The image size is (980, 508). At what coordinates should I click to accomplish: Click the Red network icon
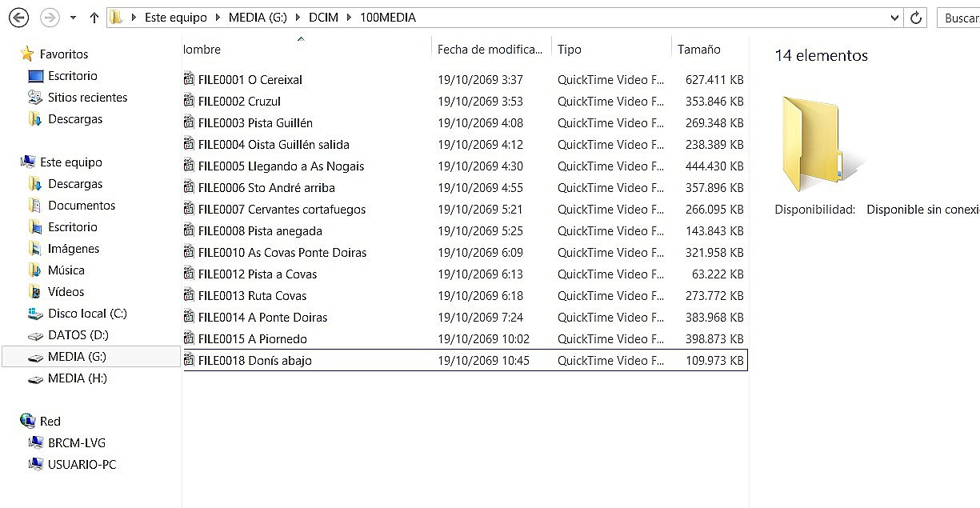tap(28, 422)
